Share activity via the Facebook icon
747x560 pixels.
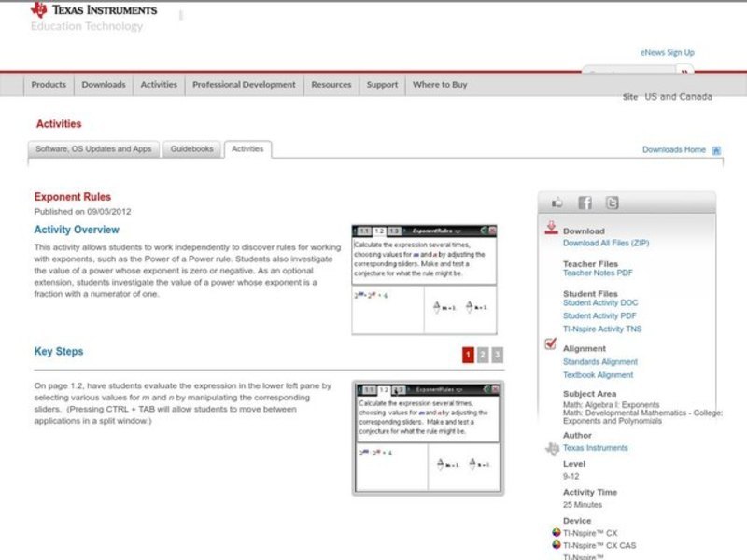(x=585, y=203)
